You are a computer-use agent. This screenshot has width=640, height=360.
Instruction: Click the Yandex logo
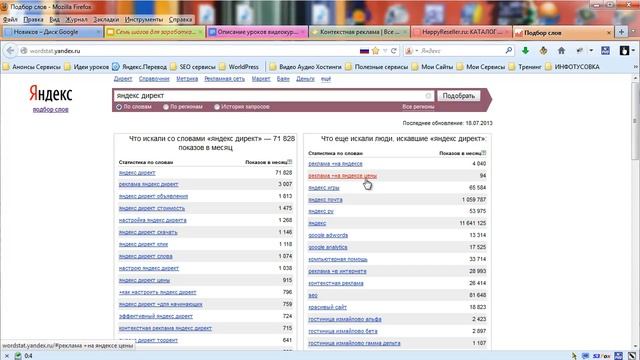tap(51, 94)
